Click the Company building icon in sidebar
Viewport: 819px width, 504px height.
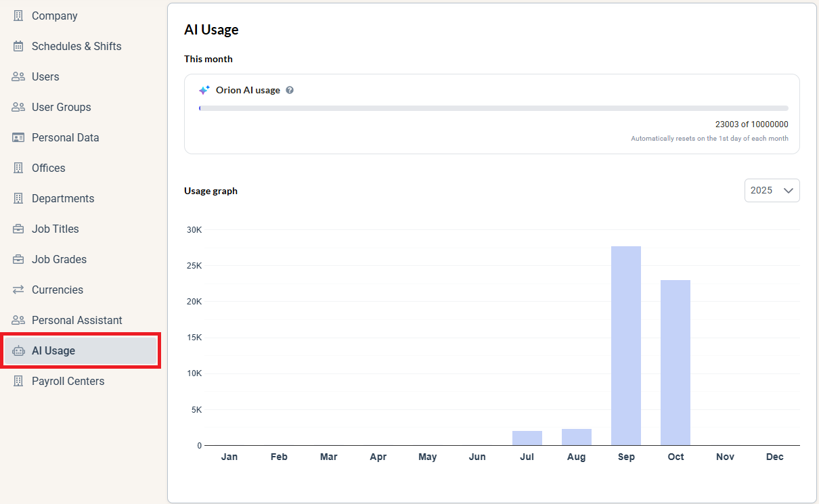(18, 16)
